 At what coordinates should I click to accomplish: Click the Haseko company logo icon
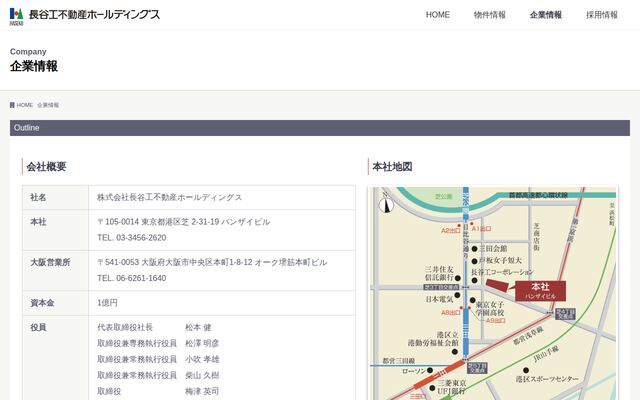tap(16, 16)
